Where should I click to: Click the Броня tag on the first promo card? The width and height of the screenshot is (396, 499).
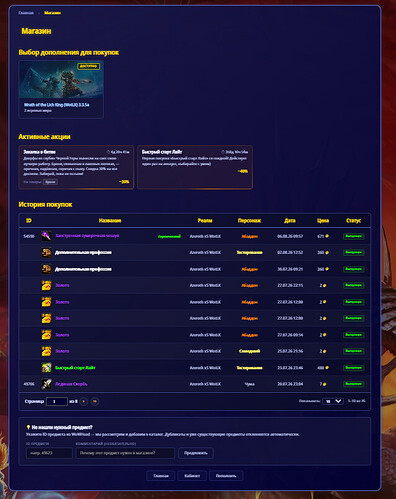(x=50, y=182)
